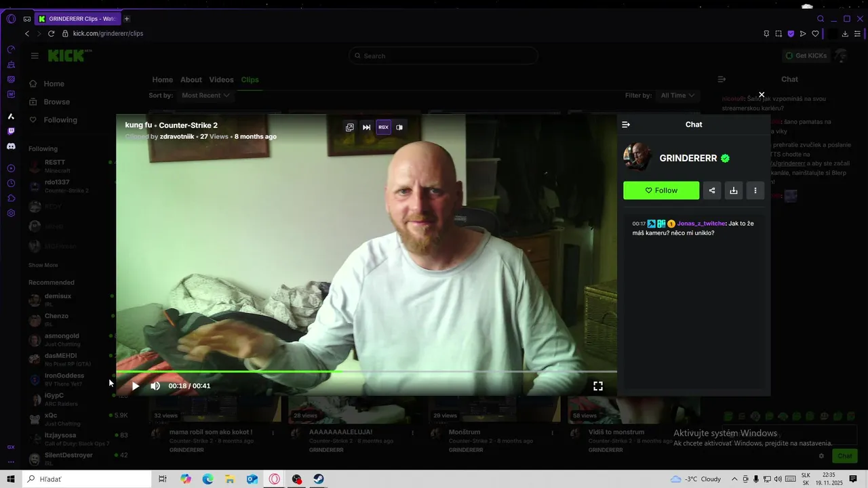This screenshot has width=868, height=488.
Task: Enter fullscreen on the clip player
Action: coord(598,386)
